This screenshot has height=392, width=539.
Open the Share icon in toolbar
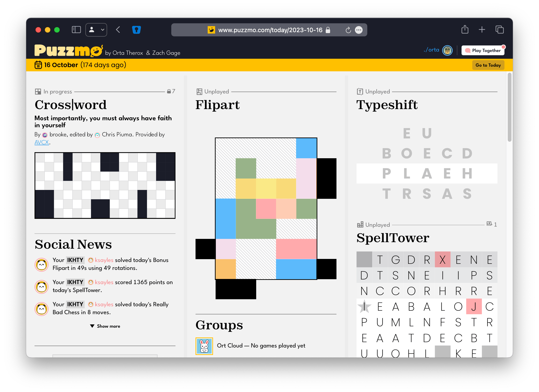[465, 30]
